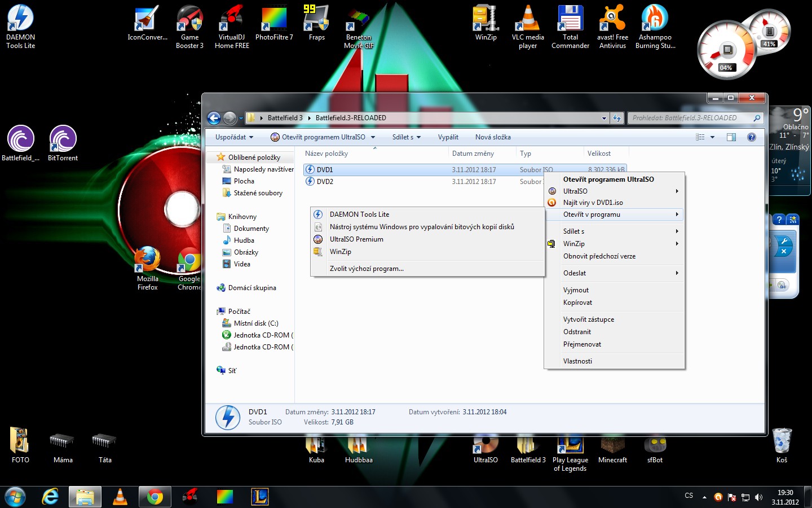Open DAEMON Tools Lite desktop shortcut
The image size is (812, 508).
[x=20, y=27]
